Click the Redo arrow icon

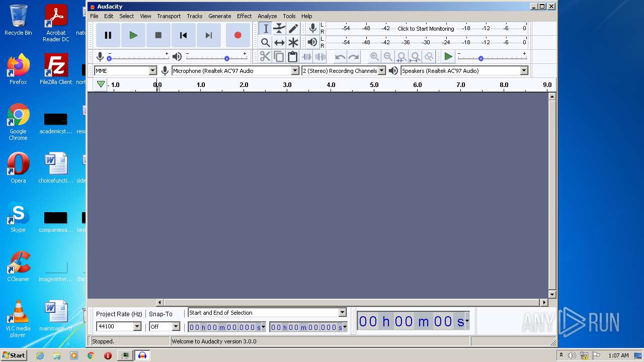354,57
